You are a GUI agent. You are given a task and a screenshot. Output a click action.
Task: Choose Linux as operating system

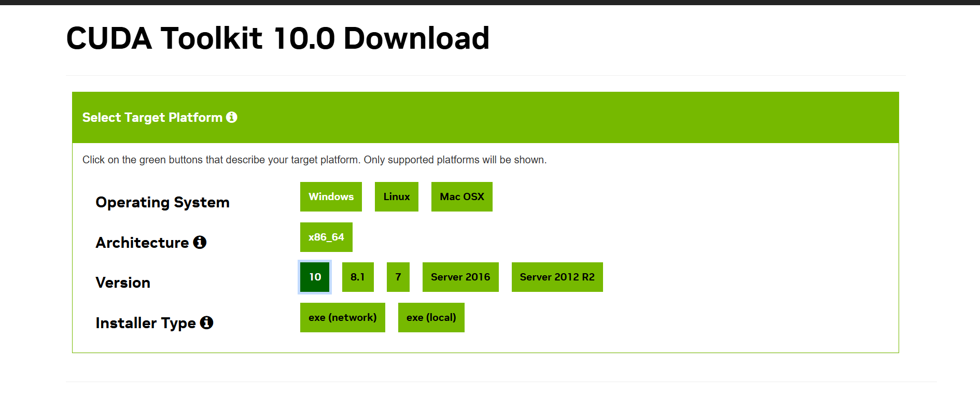coord(397,196)
